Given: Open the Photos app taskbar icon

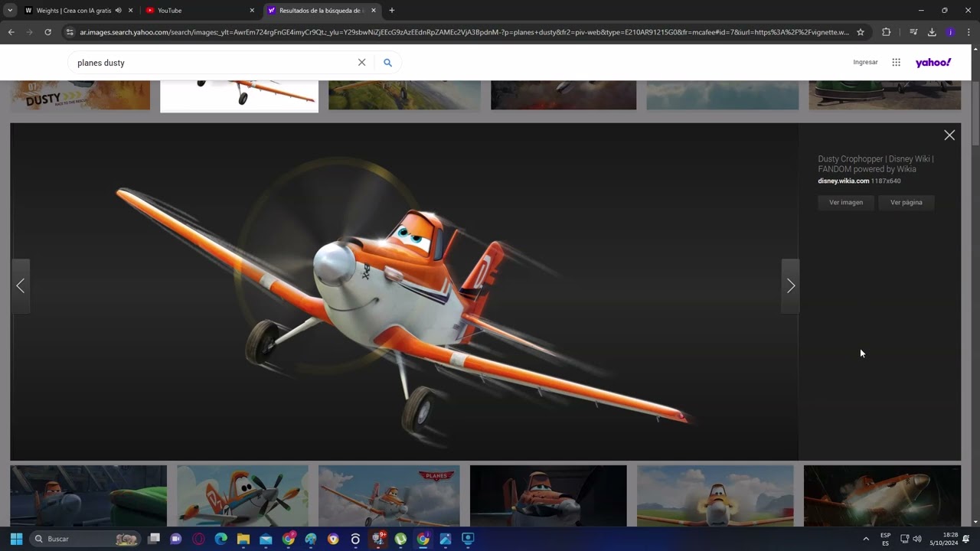Looking at the screenshot, I should pyautogui.click(x=446, y=539).
